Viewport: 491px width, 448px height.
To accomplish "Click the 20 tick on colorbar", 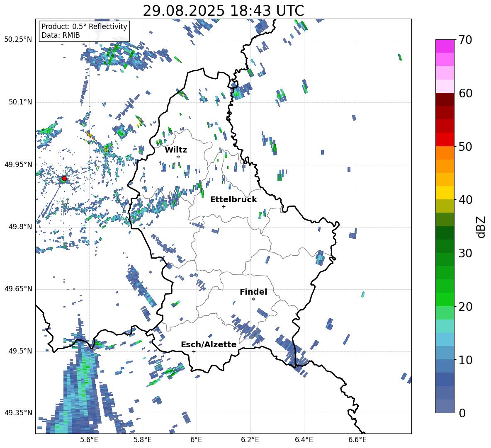I will (x=465, y=307).
